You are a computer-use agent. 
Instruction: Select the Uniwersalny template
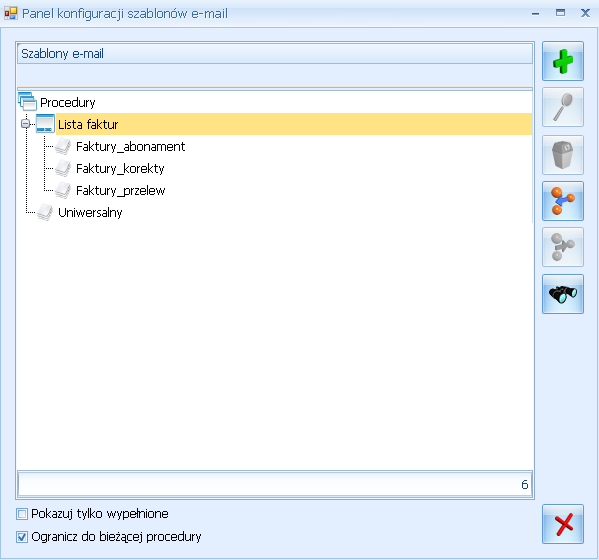pos(90,212)
